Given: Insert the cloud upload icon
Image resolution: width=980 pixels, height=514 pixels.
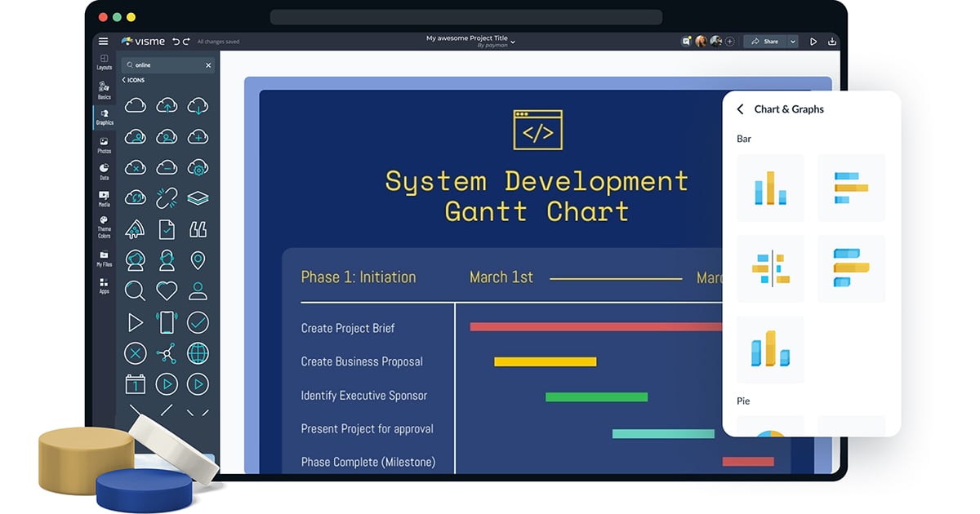Looking at the screenshot, I should coord(167,105).
